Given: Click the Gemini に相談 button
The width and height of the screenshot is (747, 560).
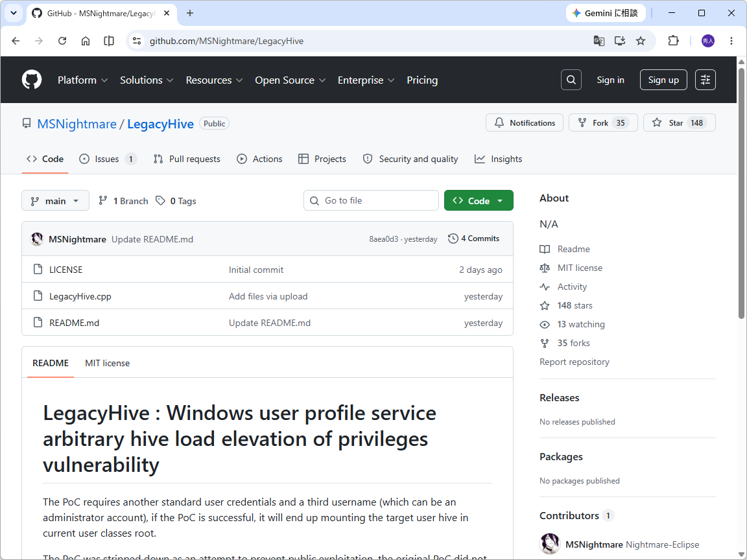Looking at the screenshot, I should 606,14.
